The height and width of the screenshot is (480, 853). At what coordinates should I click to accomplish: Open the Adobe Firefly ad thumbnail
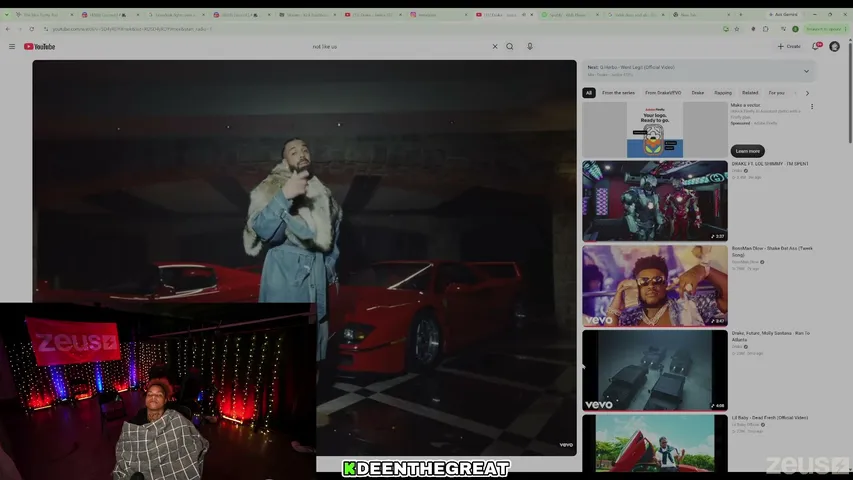tap(654, 130)
